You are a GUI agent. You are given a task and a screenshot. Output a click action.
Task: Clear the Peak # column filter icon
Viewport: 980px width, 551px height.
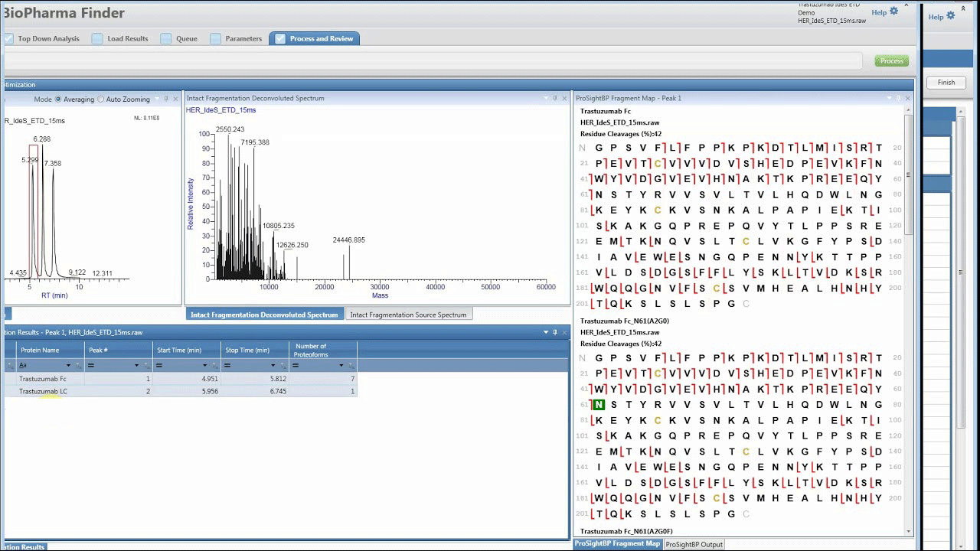click(146, 366)
